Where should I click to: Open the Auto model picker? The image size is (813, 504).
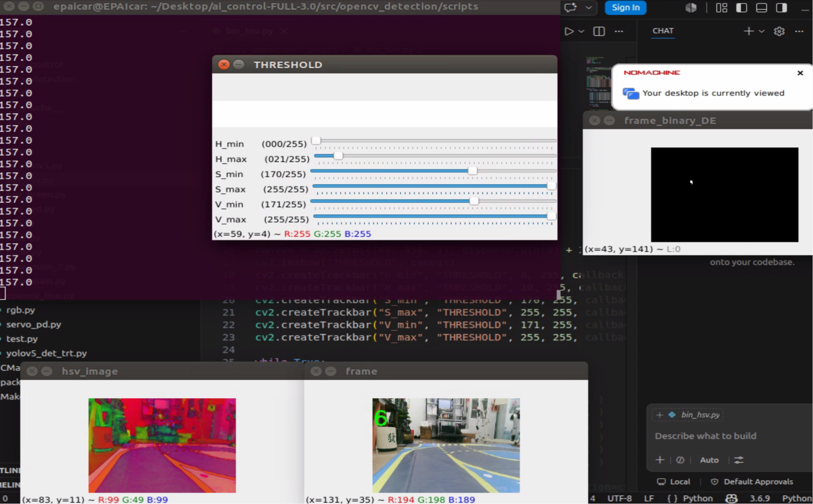(x=709, y=460)
